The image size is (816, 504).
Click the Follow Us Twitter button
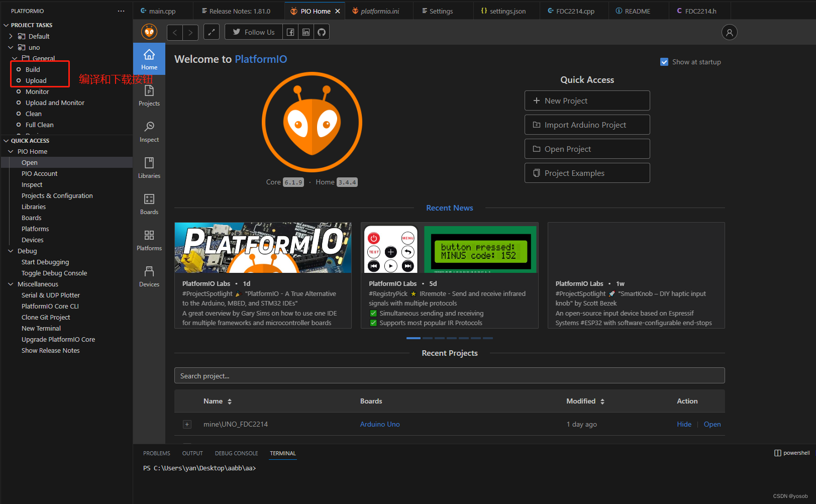(x=254, y=32)
